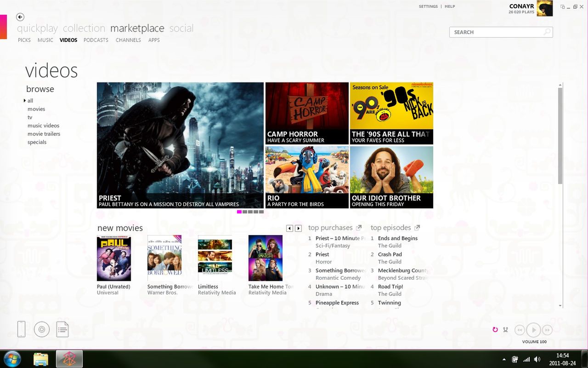This screenshot has width=588, height=368.
Task: Open Windows Start menu
Action: pos(12,359)
